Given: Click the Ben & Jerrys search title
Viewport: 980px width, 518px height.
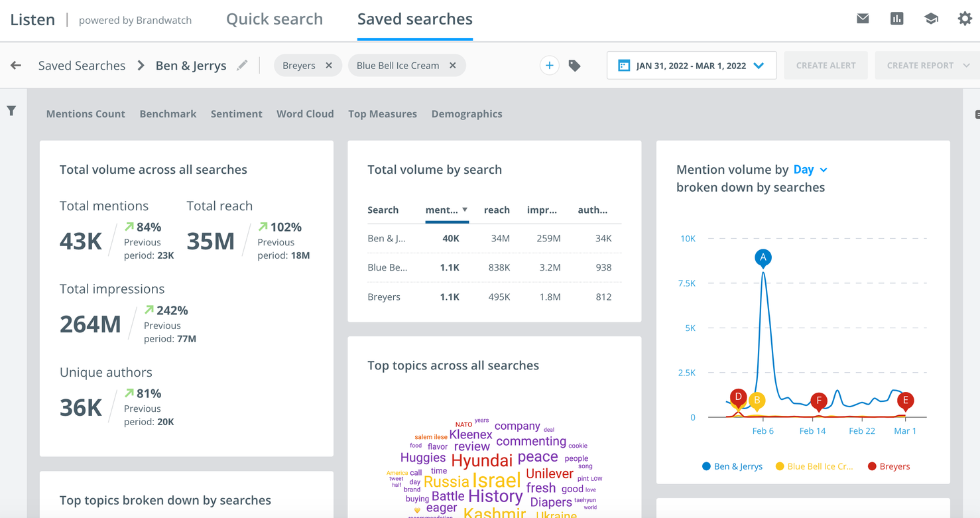Looking at the screenshot, I should (191, 66).
